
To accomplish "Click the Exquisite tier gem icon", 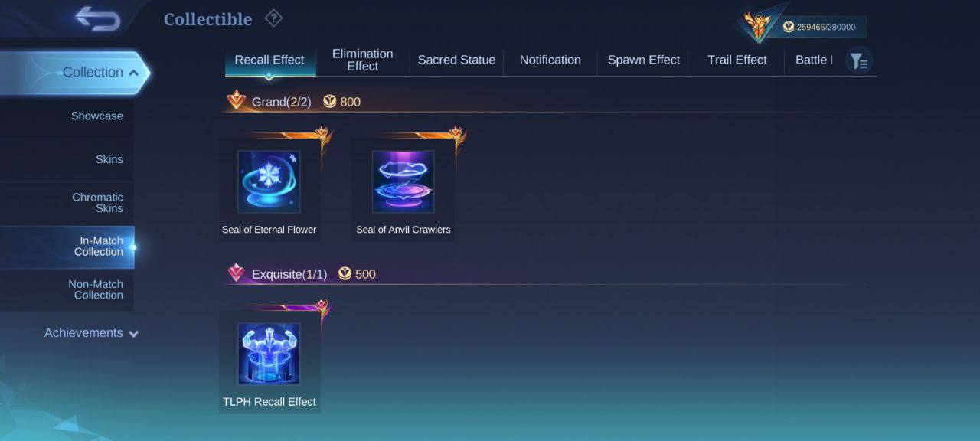I will click(237, 273).
